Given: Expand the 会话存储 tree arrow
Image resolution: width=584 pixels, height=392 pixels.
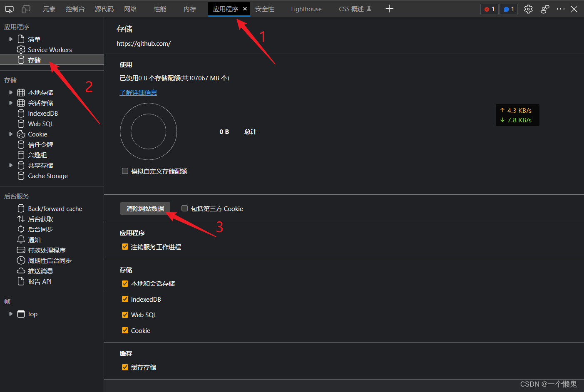Looking at the screenshot, I should pos(11,103).
